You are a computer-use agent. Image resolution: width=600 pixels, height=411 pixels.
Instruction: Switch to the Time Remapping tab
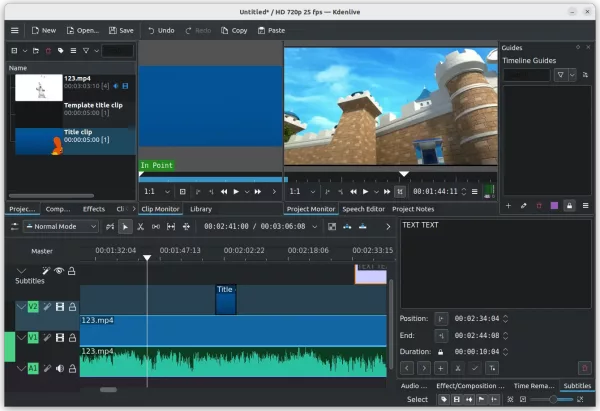coord(534,386)
